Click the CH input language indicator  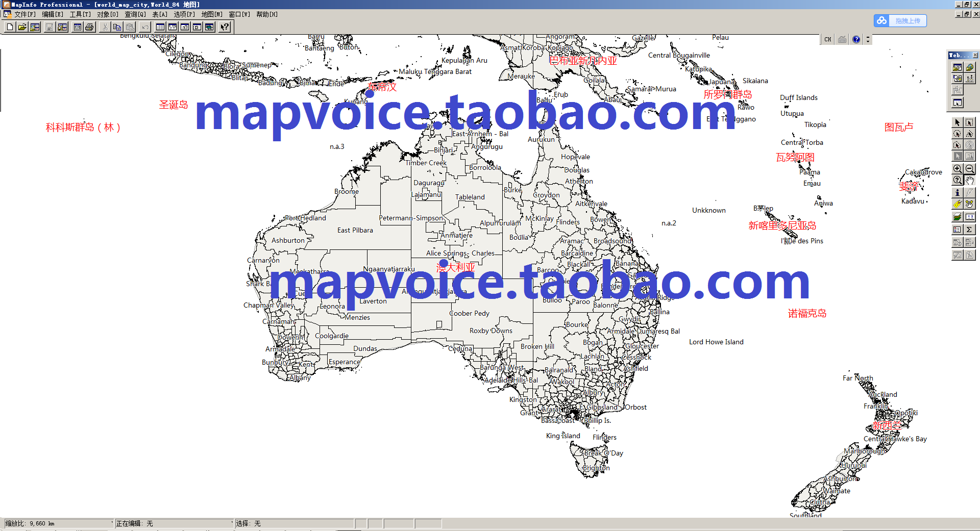click(827, 39)
